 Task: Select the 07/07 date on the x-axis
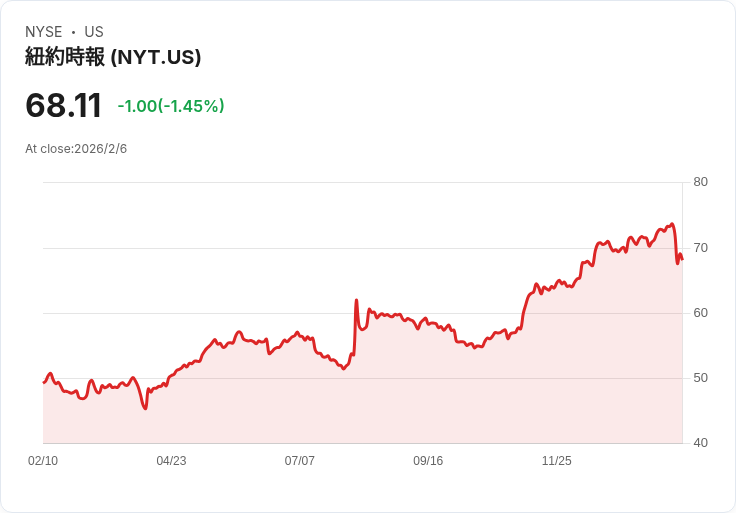299,461
